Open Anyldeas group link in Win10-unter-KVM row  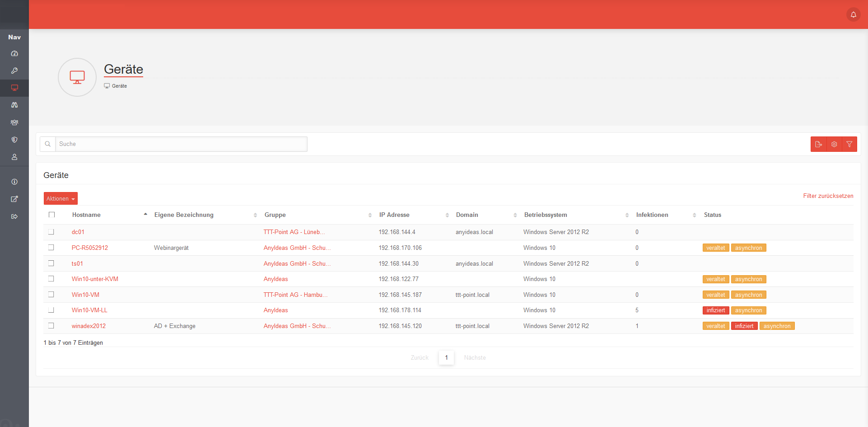275,279
